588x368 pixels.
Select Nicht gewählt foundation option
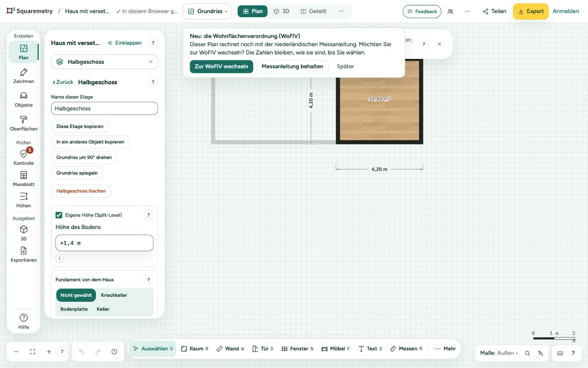tap(76, 295)
